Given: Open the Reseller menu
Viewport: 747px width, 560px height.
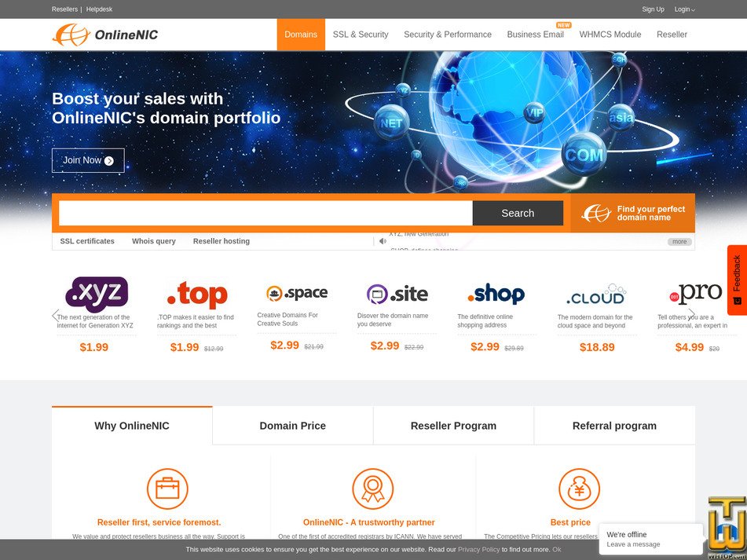Looking at the screenshot, I should pyautogui.click(x=672, y=35).
